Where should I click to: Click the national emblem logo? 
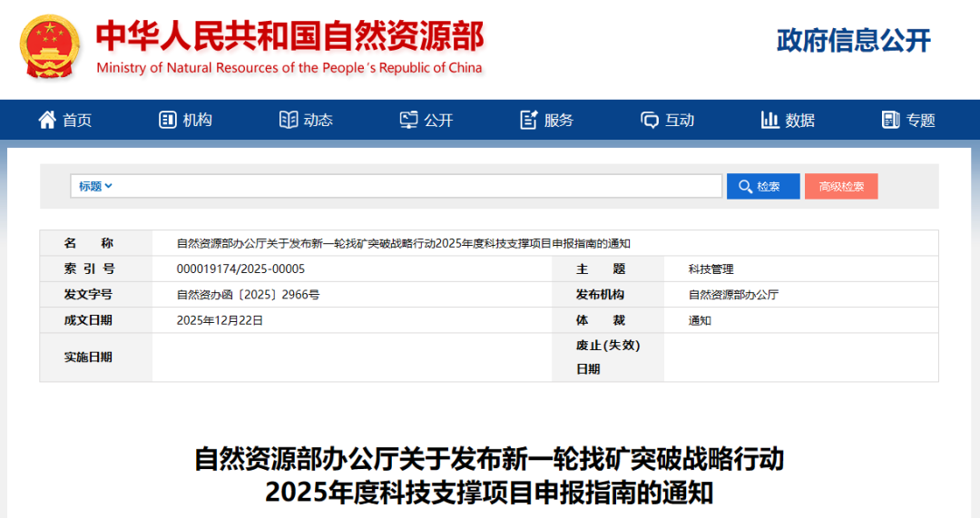click(51, 47)
